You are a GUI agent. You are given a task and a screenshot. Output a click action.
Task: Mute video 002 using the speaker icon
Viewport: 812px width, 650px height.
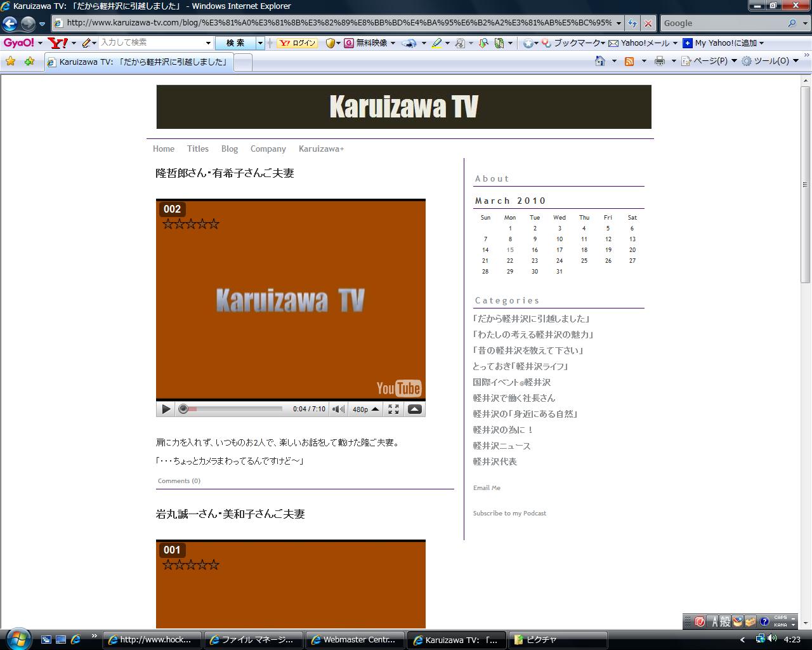pyautogui.click(x=339, y=409)
